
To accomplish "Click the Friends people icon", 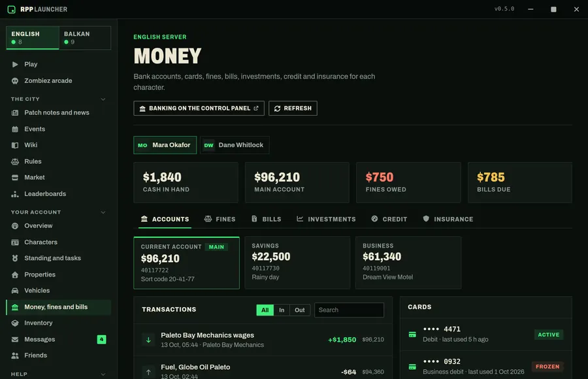I will (15, 355).
